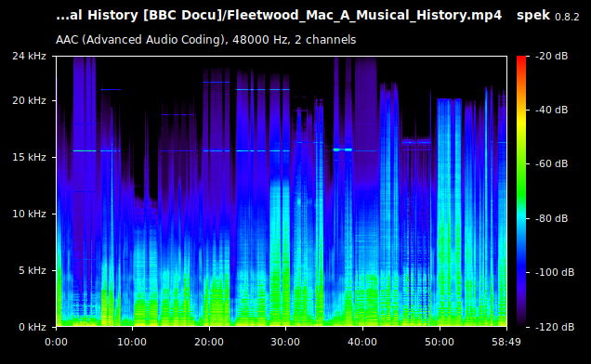Click the 20:00 time axis label
591x364 pixels.
209,342
